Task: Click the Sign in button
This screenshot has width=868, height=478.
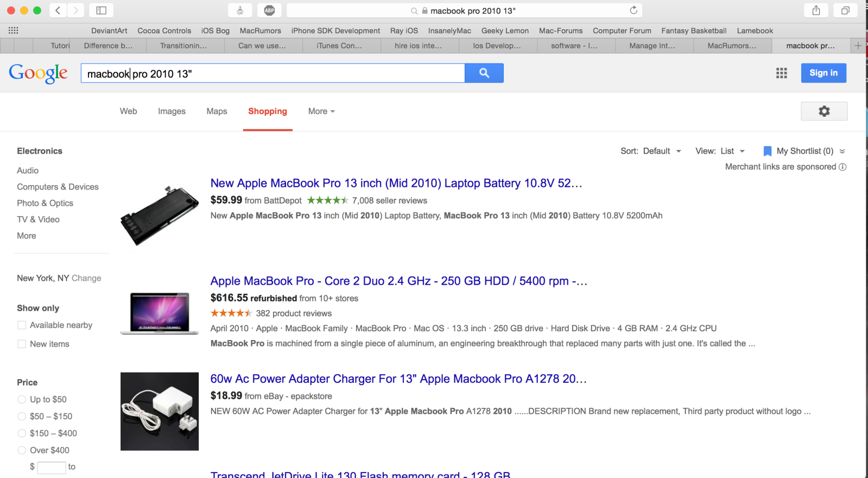Action: click(823, 73)
